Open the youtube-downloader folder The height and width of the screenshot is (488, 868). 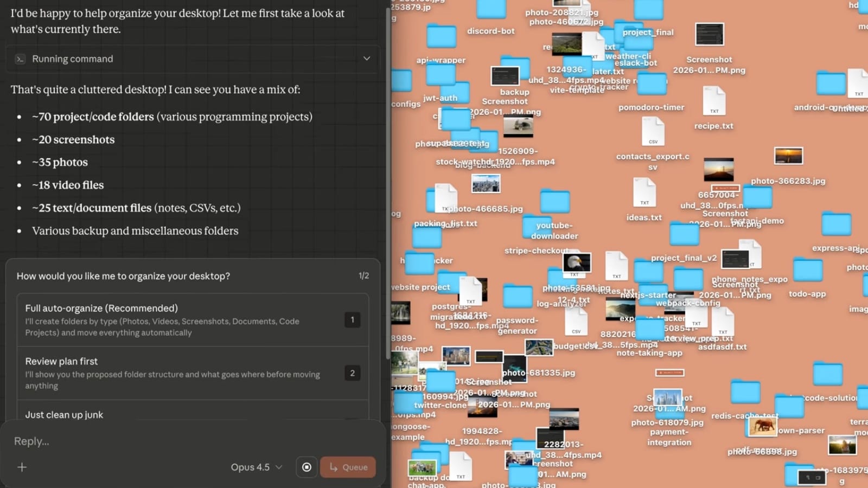(x=554, y=202)
